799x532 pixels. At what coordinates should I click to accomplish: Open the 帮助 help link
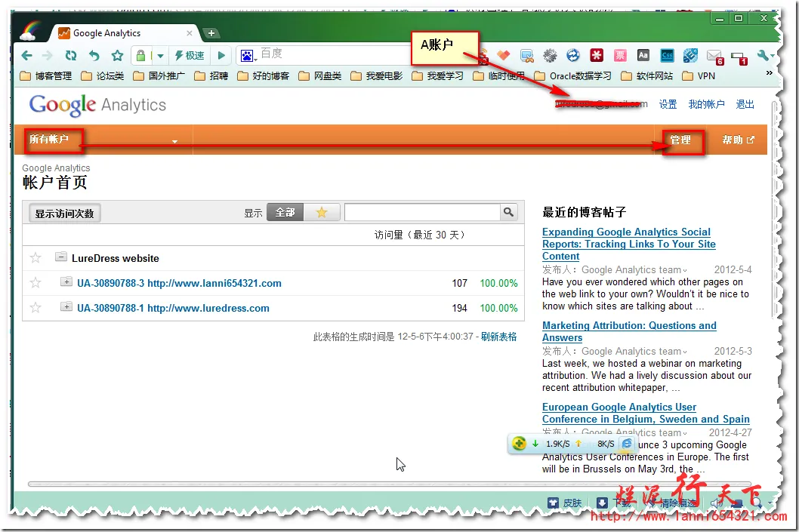tap(738, 140)
